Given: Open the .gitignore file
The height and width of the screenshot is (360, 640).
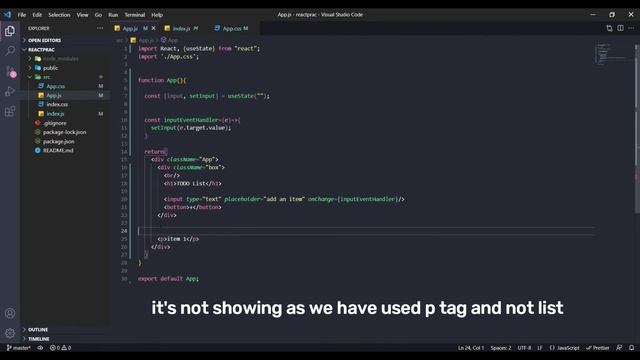Looking at the screenshot, I should (55, 123).
